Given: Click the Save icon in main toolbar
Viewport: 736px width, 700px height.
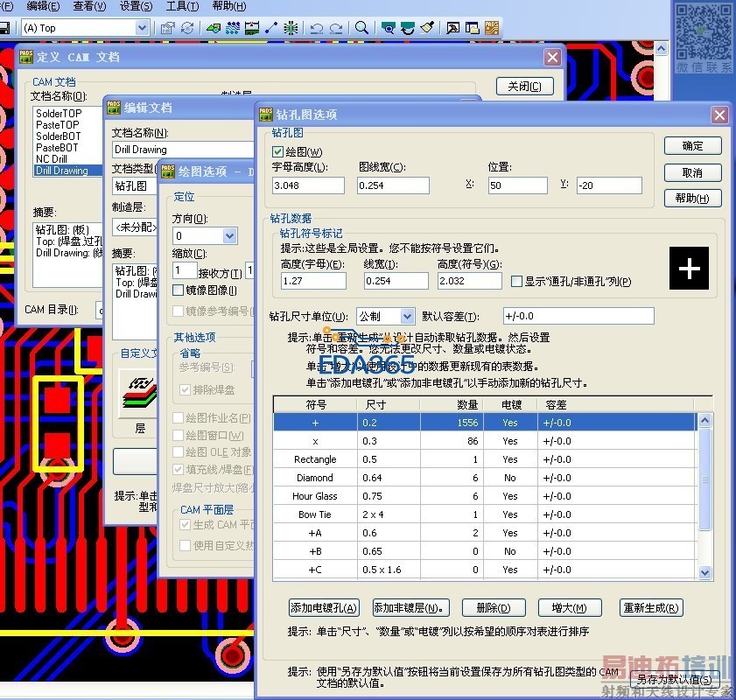Looking at the screenshot, I should click(4, 28).
